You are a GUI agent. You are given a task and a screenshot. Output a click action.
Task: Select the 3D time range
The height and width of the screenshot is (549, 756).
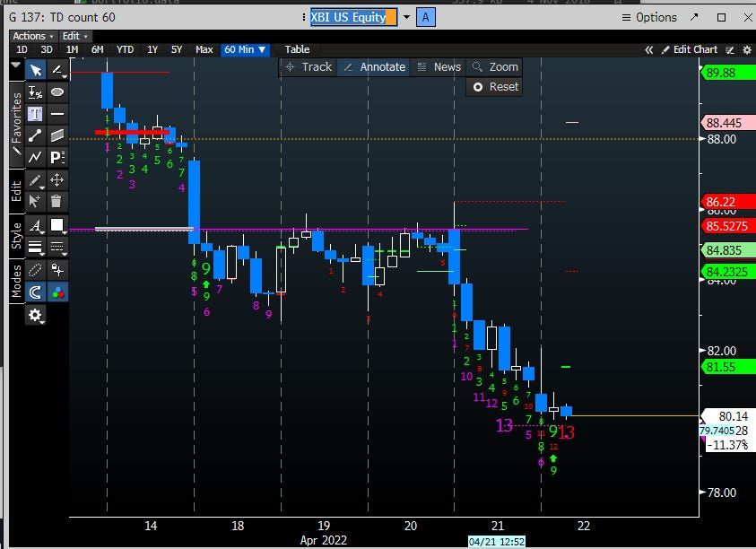(x=47, y=49)
